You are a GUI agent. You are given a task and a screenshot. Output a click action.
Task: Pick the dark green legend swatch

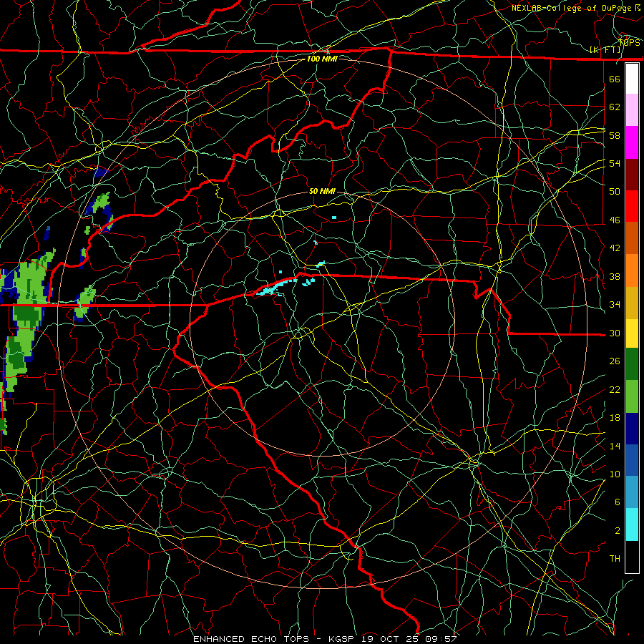coord(632,364)
